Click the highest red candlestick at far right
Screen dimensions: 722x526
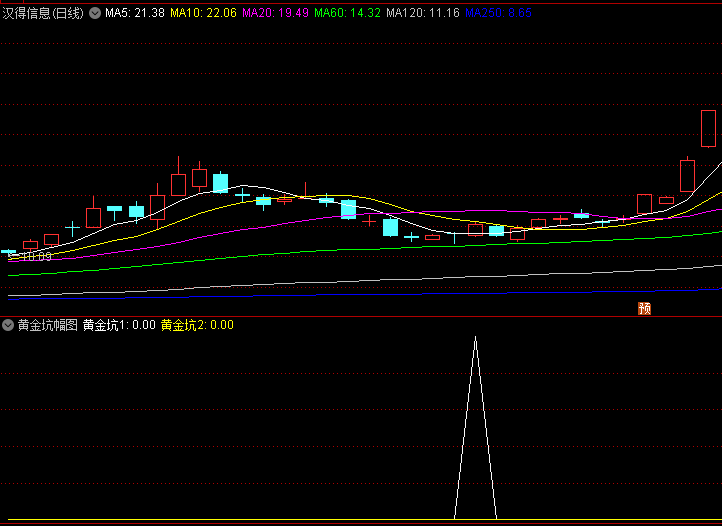click(x=708, y=128)
